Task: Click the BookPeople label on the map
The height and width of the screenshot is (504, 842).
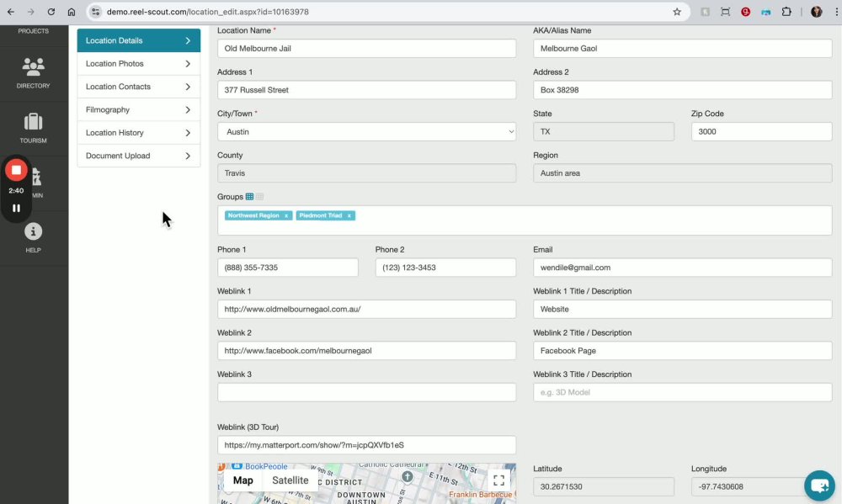Action: [x=266, y=466]
